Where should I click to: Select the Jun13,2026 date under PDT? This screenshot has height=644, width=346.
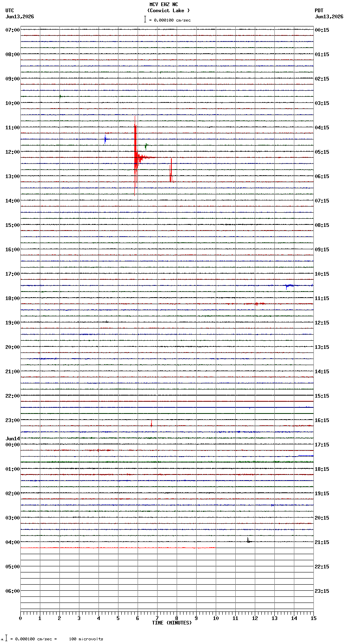329,17
